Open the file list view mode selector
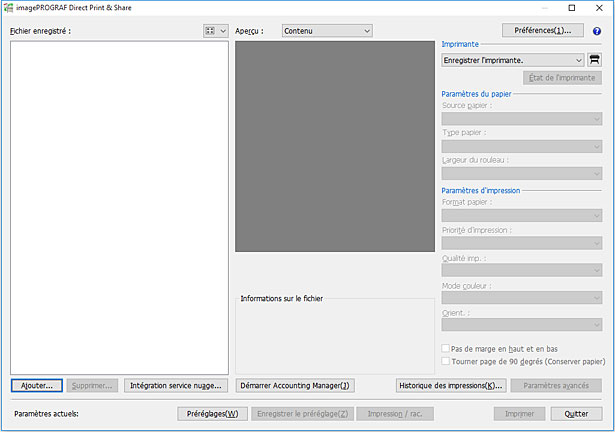 pyautogui.click(x=215, y=31)
